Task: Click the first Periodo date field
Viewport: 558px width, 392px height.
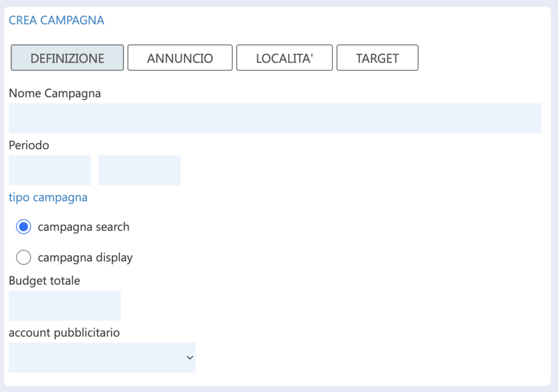Action: (x=50, y=170)
